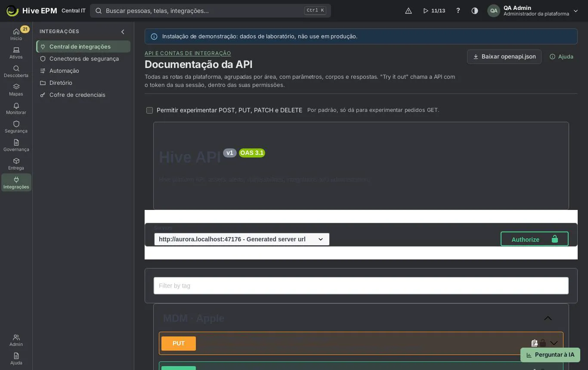Open Governança in the left rail
The image size is (588, 370).
(16, 145)
